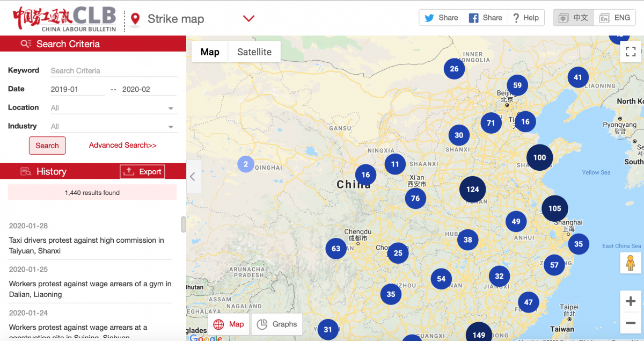
Task: Click cluster marker 31 at bottom left
Action: [328, 330]
